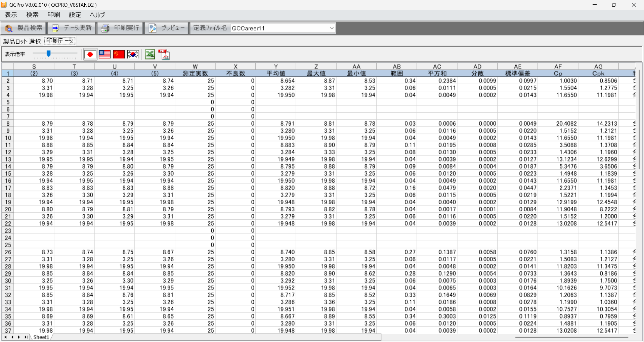
Task: Switch to the 製品ロット選択 tab
Action: (x=22, y=41)
